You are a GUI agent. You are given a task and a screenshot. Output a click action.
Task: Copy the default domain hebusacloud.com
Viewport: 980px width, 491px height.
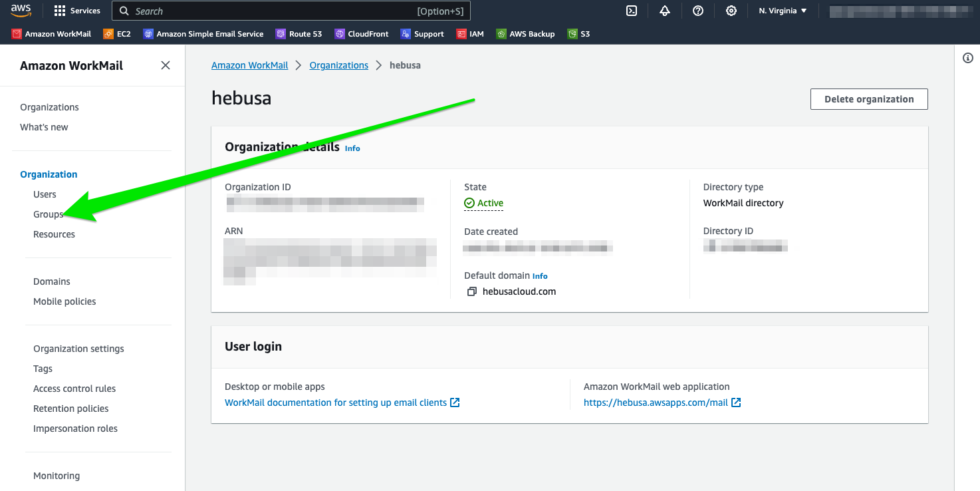(x=472, y=291)
